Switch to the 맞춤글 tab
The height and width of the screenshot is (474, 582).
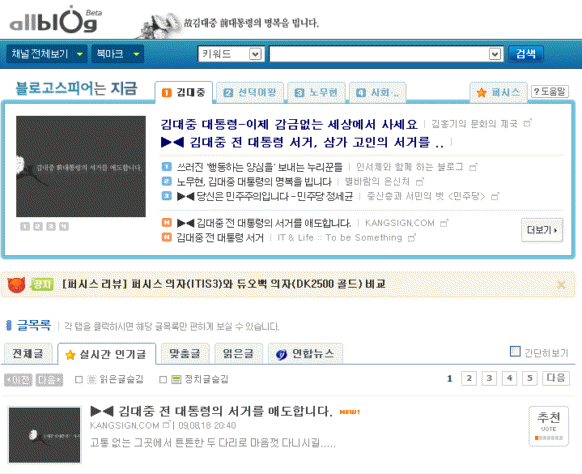[184, 354]
